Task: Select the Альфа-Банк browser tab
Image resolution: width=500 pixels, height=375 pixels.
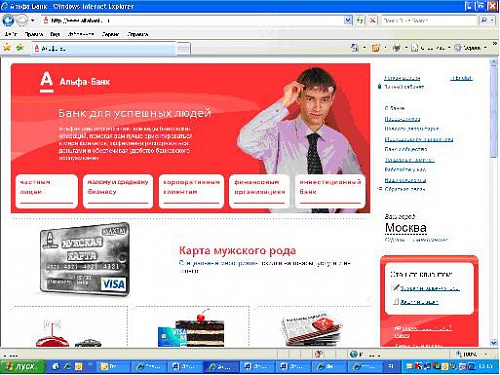Action: [x=104, y=49]
